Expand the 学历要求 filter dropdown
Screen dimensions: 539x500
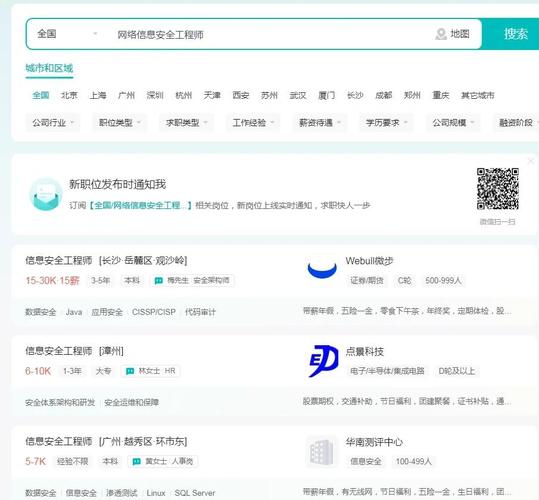coord(386,122)
